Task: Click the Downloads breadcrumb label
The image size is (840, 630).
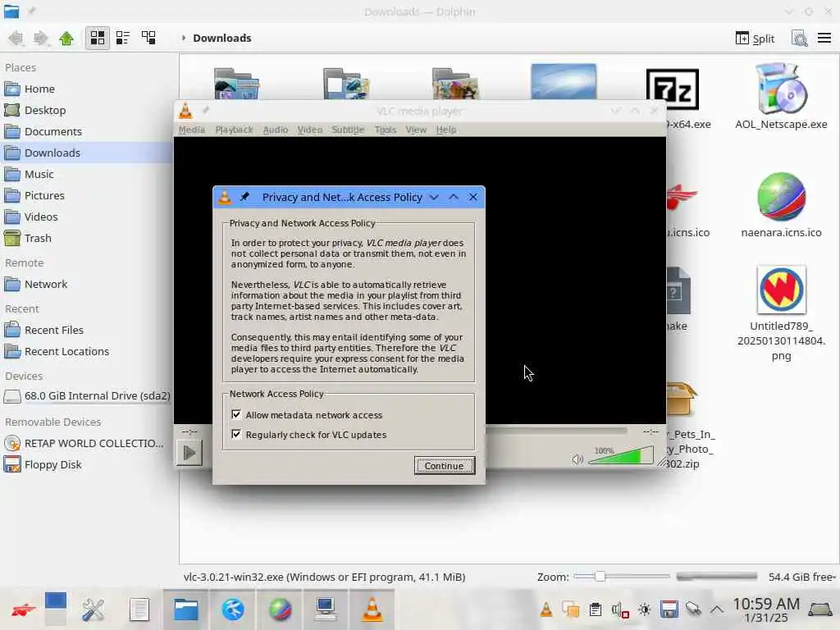Action: (x=221, y=38)
